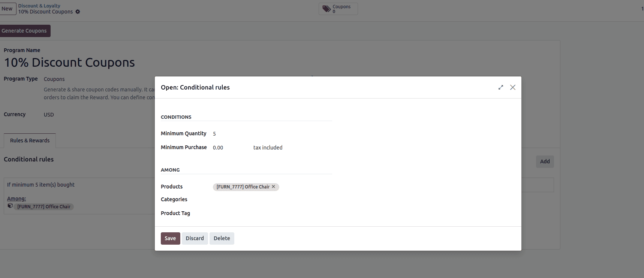The image size is (644, 278).
Task: Click the breadcrumb title 10% Discount Coupons
Action: tap(45, 12)
